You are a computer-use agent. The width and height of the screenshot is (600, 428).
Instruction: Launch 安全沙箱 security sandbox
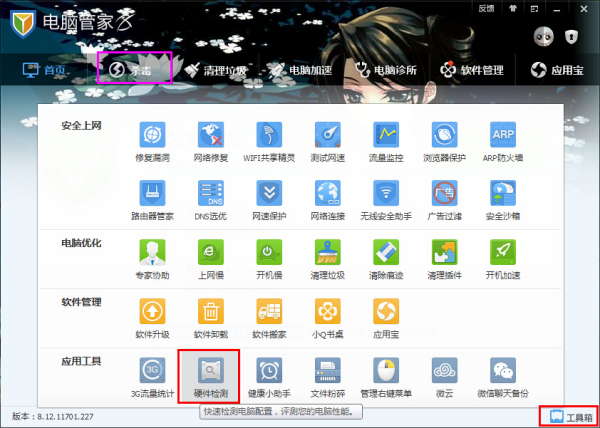coord(503,200)
